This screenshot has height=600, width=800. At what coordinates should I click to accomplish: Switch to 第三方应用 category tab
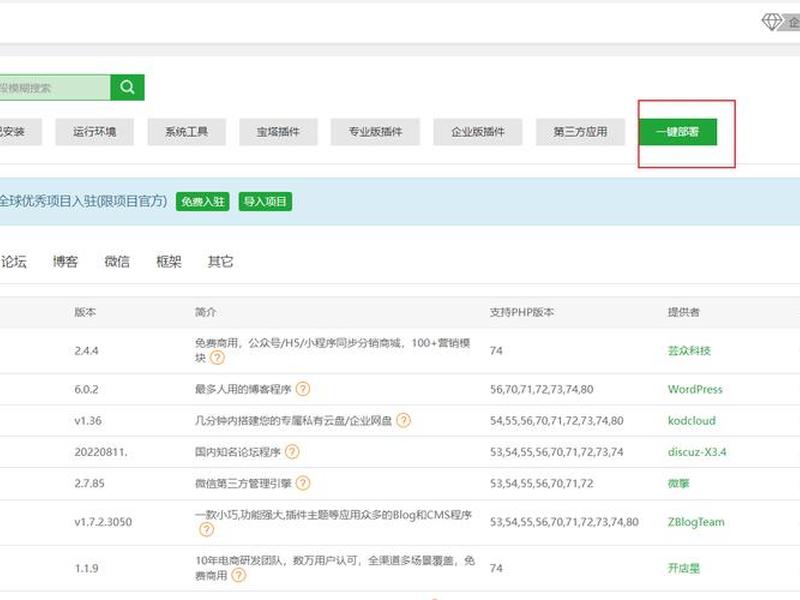(580, 132)
